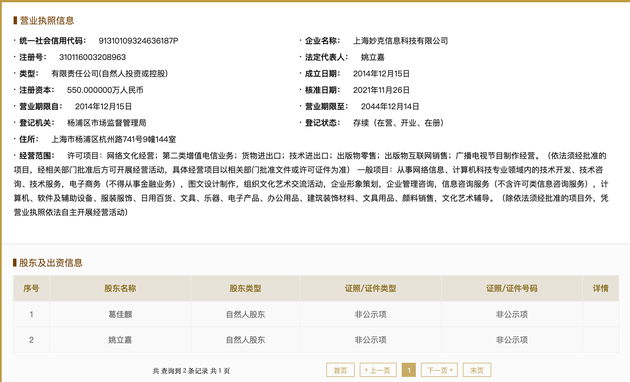Click the registration number 310116003208963
Image resolution: width=630 pixels, height=382 pixels.
coord(92,57)
